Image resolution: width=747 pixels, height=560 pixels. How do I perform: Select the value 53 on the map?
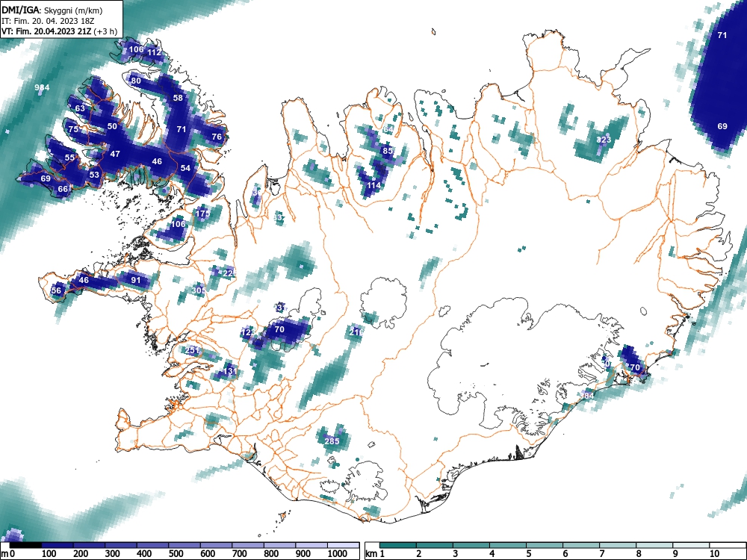pyautogui.click(x=94, y=175)
